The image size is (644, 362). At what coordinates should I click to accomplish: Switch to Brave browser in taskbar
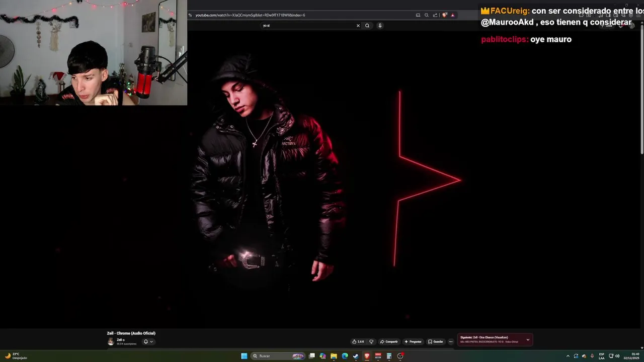pos(367,356)
